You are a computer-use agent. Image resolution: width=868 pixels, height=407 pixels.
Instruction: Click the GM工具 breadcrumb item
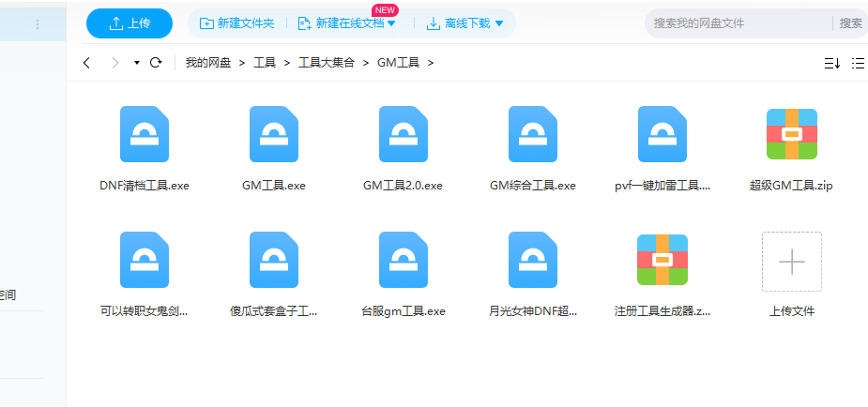(x=399, y=63)
